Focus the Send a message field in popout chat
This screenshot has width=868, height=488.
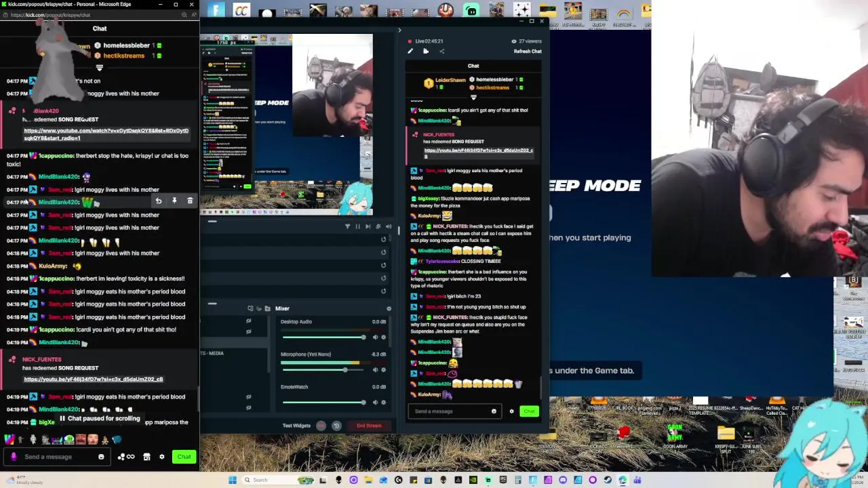(x=58, y=457)
